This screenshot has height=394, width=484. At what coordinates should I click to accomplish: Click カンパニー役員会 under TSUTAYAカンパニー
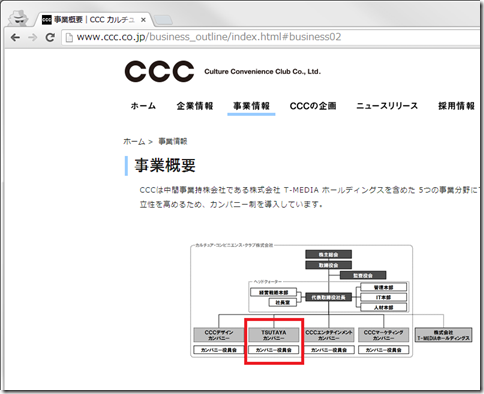coord(274,350)
